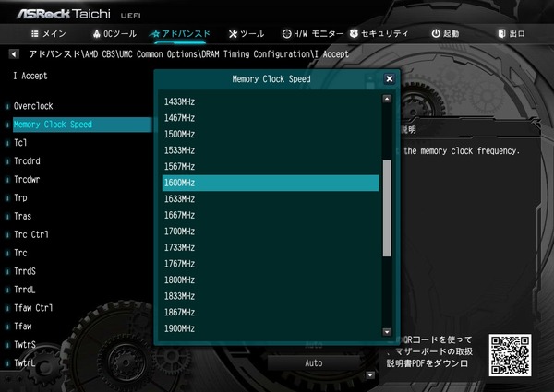This screenshot has width=554, height=392.
Task: Go to H/W モニター tab
Action: (313, 34)
